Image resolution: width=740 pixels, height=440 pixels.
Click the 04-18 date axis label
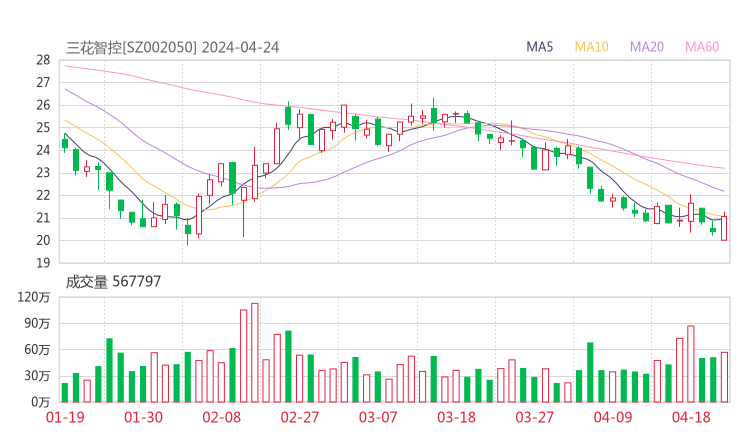(691, 417)
